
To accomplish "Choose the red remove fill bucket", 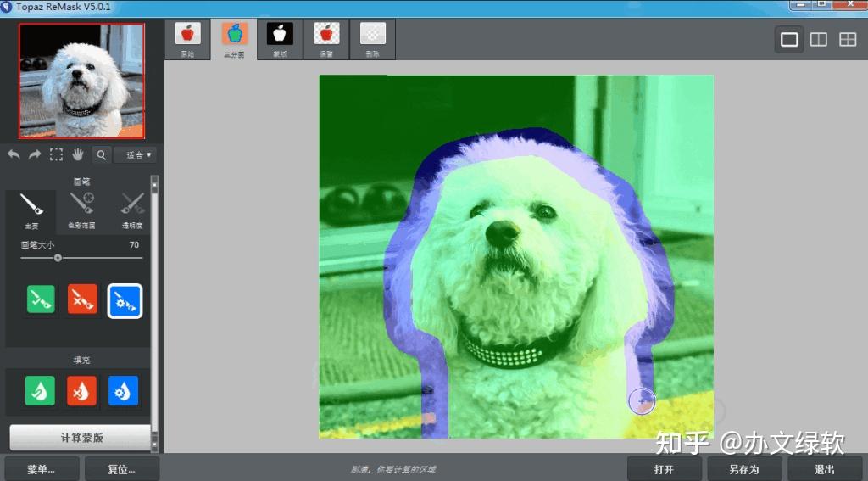I will point(82,390).
